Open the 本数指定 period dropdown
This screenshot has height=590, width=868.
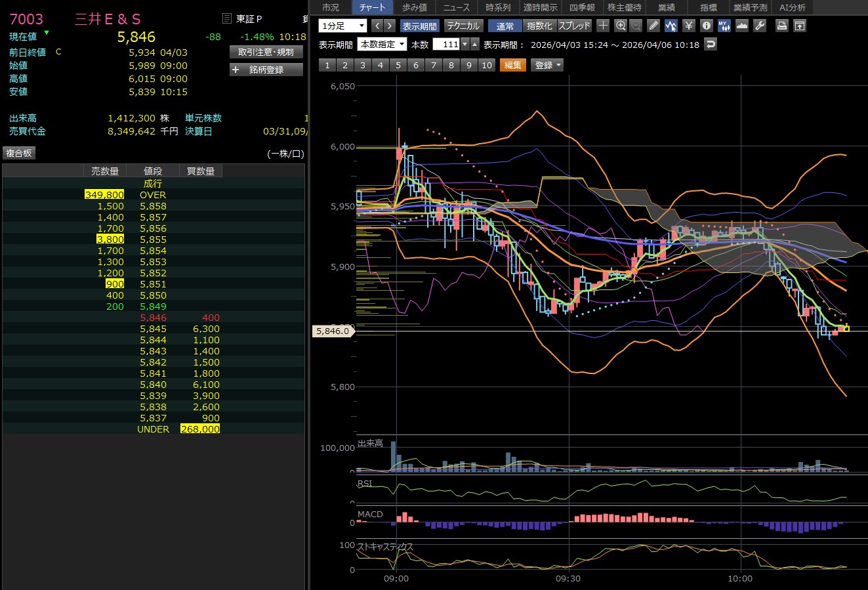tap(382, 45)
